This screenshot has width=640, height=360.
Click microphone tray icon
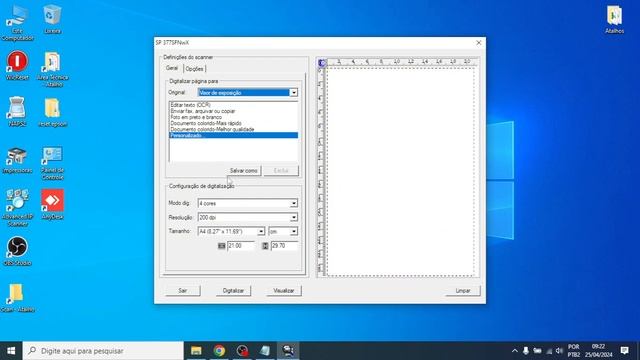[x=526, y=351]
